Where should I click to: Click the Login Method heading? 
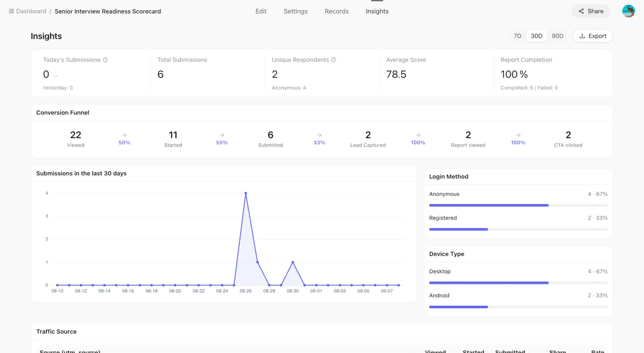pos(449,176)
